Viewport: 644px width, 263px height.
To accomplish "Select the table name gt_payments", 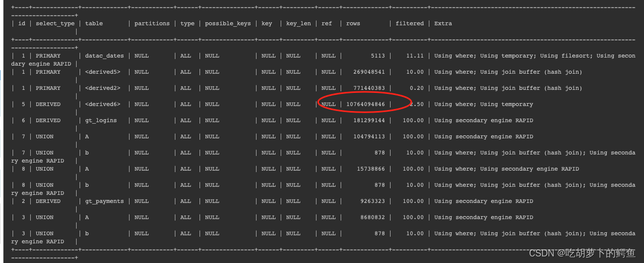I will point(104,201).
